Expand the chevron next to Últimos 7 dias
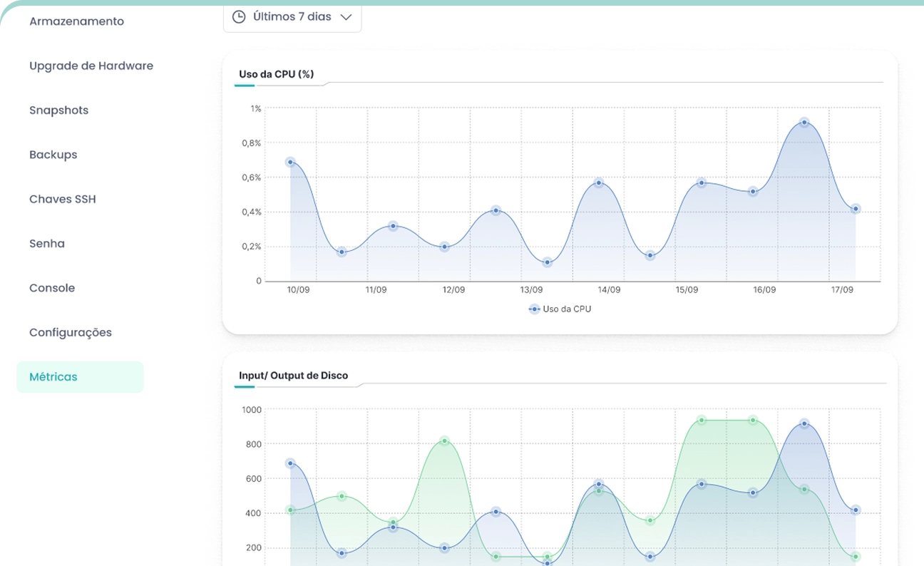This screenshot has height=566, width=924. pos(346,17)
